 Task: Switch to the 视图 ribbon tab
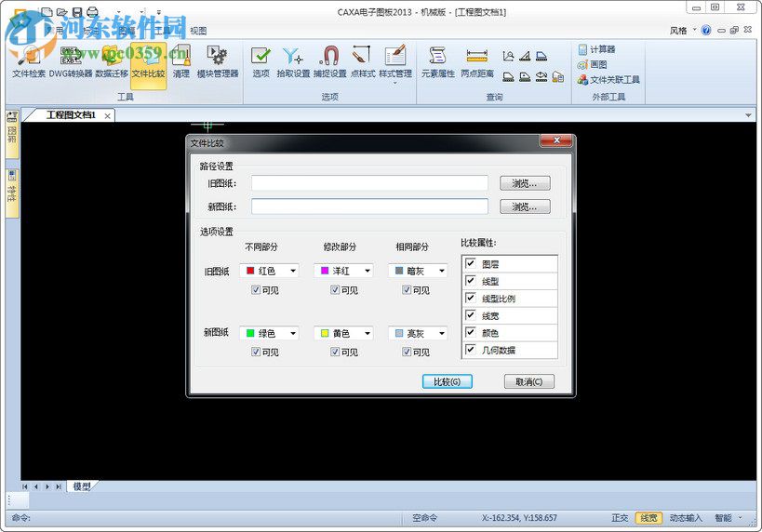click(198, 31)
